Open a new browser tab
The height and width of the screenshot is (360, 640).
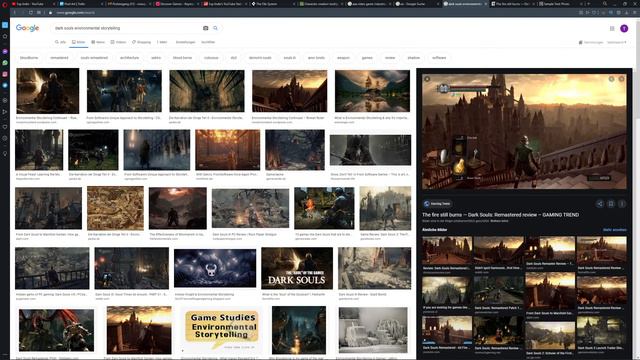coord(588,4)
